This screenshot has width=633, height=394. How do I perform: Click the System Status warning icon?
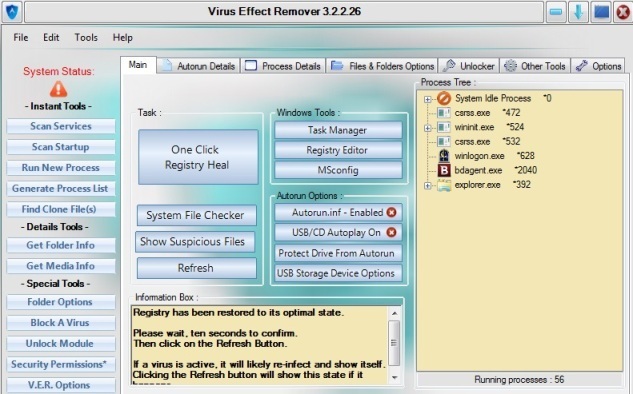[58, 89]
